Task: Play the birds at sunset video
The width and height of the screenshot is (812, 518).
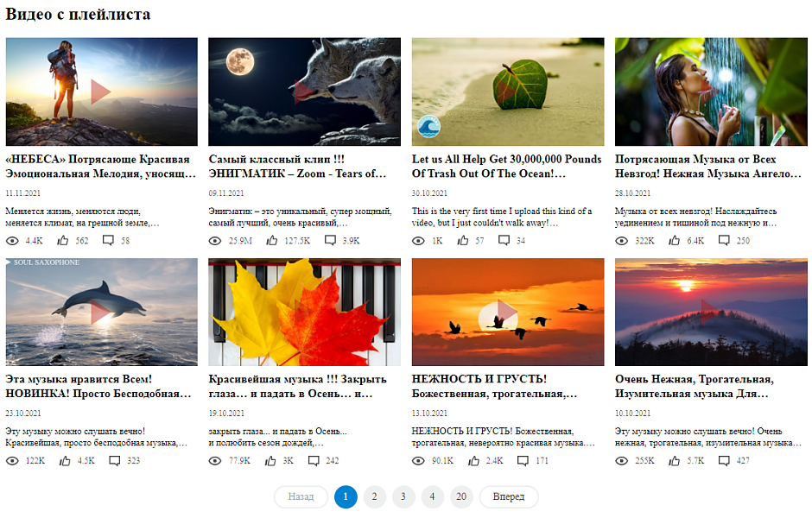Action: (x=507, y=313)
